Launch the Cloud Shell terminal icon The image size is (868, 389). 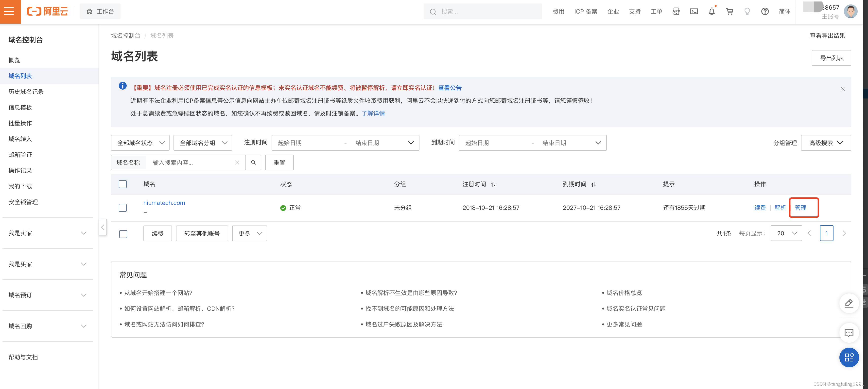click(x=694, y=11)
